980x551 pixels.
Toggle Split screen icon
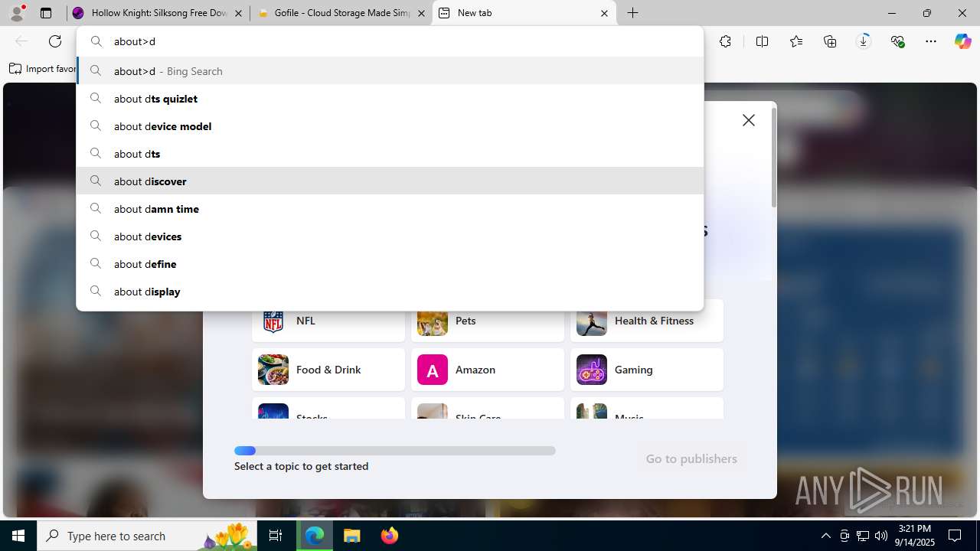pyautogui.click(x=762, y=41)
